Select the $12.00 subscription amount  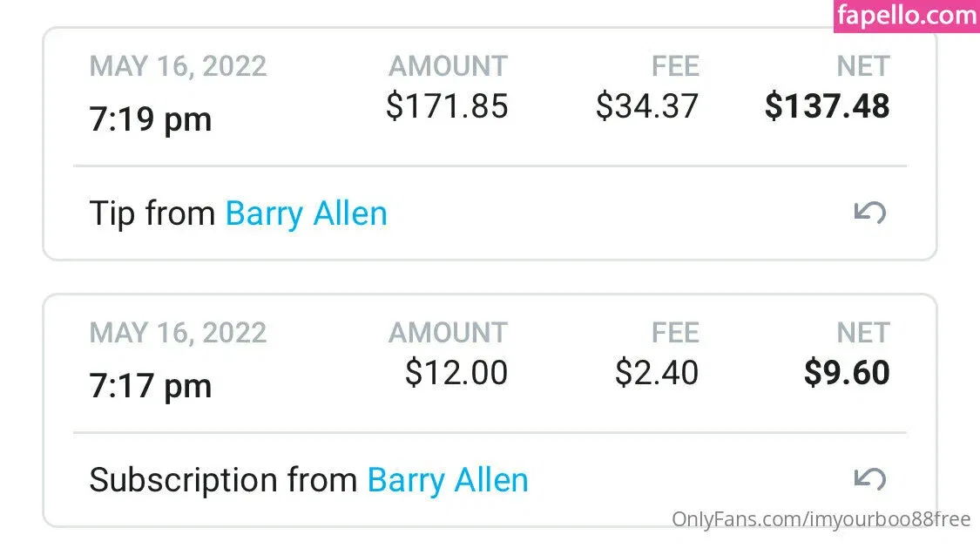pos(456,373)
